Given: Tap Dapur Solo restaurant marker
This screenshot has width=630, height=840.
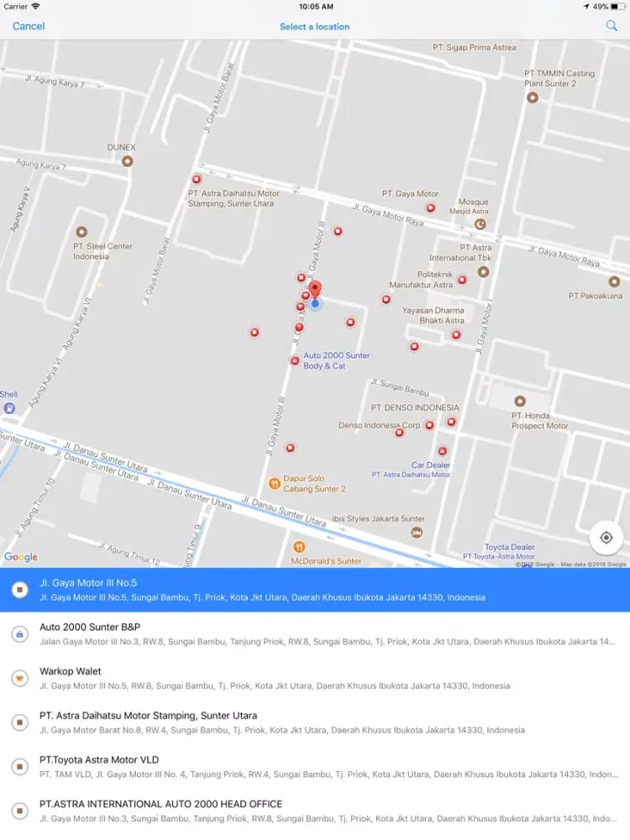Looking at the screenshot, I should click(x=275, y=484).
